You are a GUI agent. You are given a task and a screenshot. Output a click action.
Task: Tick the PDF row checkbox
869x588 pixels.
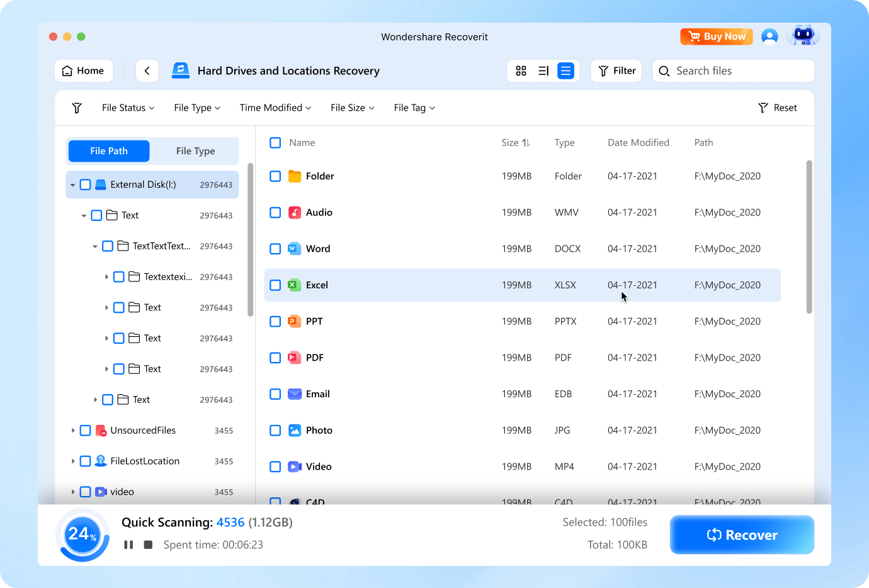click(275, 358)
